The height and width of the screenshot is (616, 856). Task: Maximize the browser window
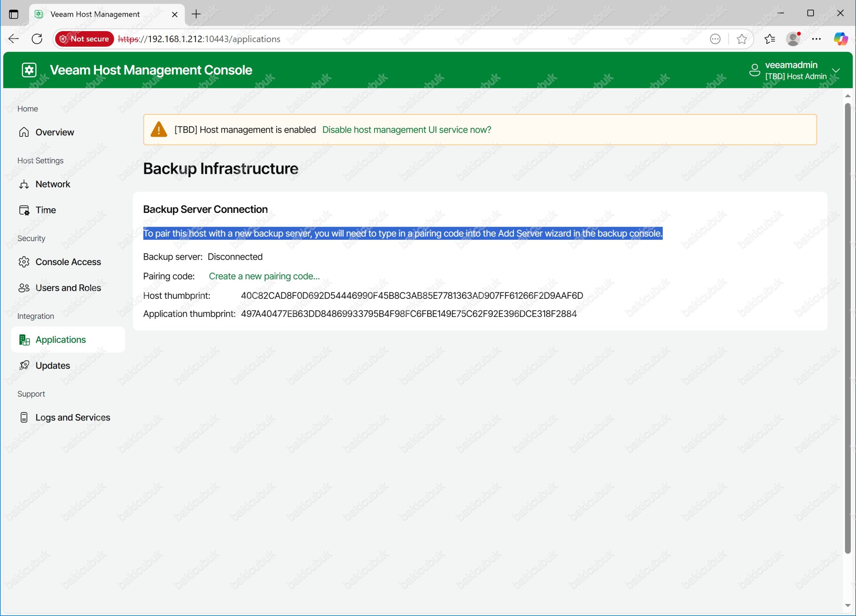pos(810,13)
